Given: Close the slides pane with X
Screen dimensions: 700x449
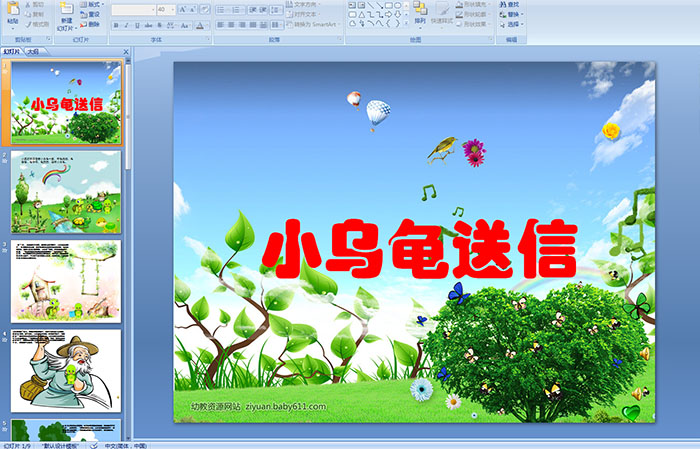Looking at the screenshot, I should pyautogui.click(x=126, y=52).
